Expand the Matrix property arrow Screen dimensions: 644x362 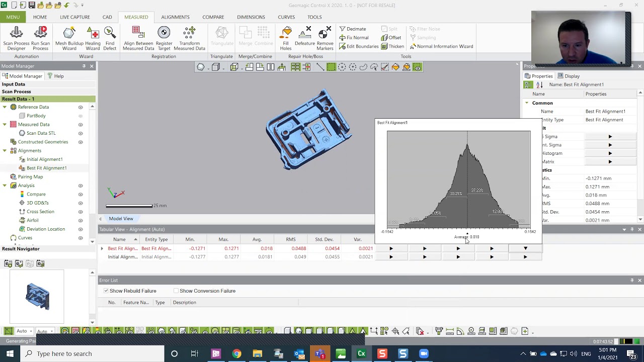tap(610, 162)
